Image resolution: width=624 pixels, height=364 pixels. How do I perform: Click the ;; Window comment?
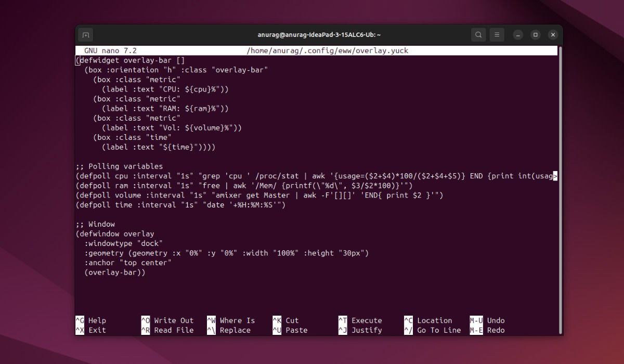pos(95,224)
